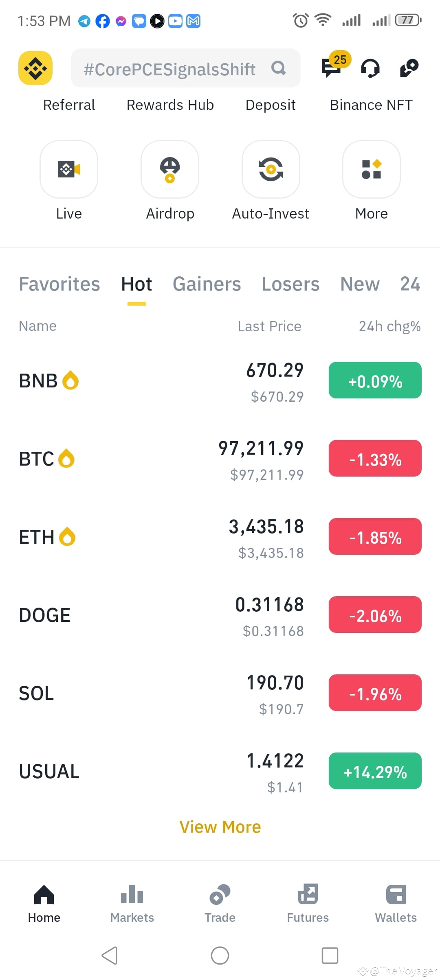Toggle BTC -1.33% change badge
The width and height of the screenshot is (440, 980).
click(x=375, y=458)
